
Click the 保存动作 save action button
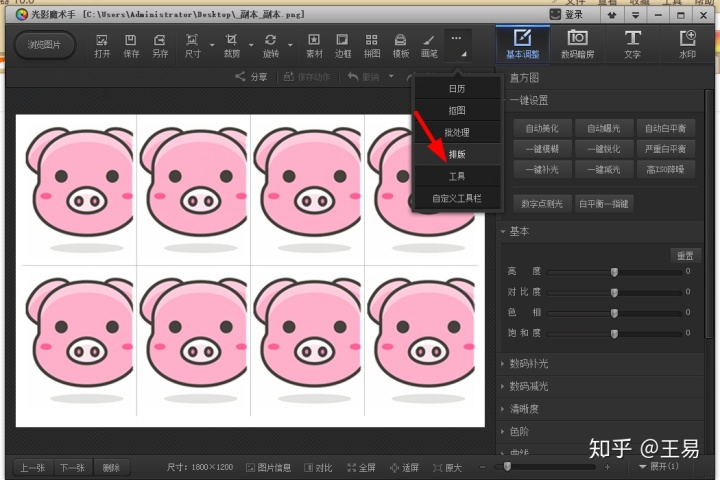tap(307, 77)
